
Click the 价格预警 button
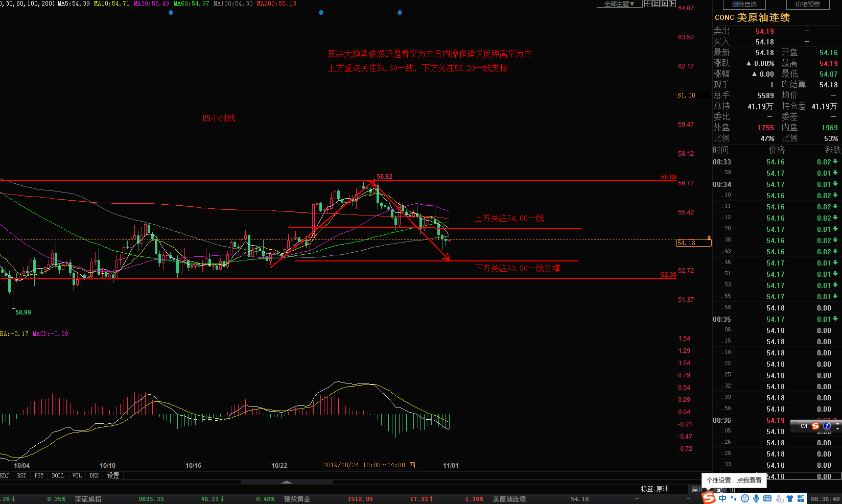click(x=807, y=5)
